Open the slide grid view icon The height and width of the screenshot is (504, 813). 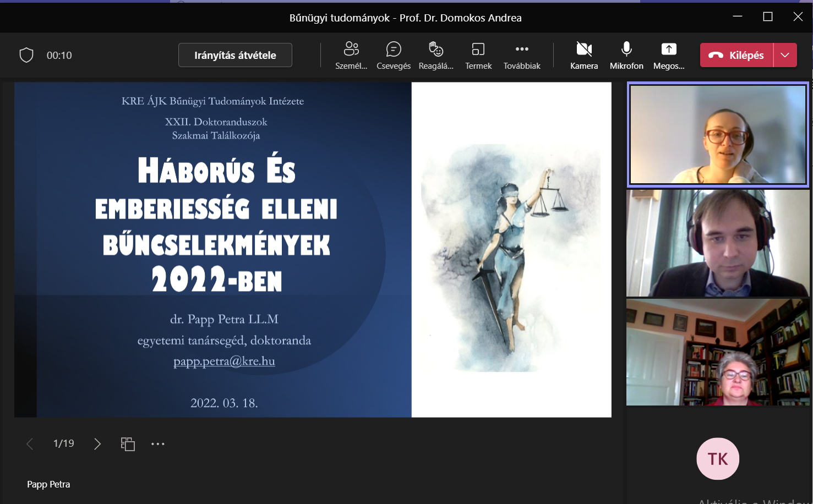tap(128, 444)
